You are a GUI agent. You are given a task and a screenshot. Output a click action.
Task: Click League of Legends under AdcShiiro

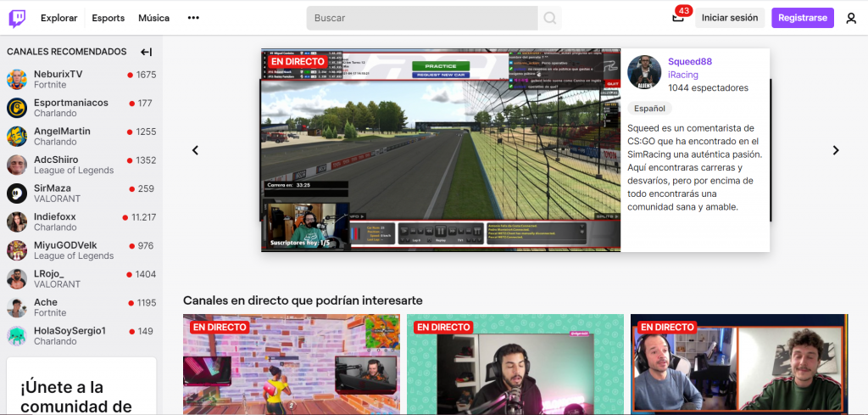[74, 171]
